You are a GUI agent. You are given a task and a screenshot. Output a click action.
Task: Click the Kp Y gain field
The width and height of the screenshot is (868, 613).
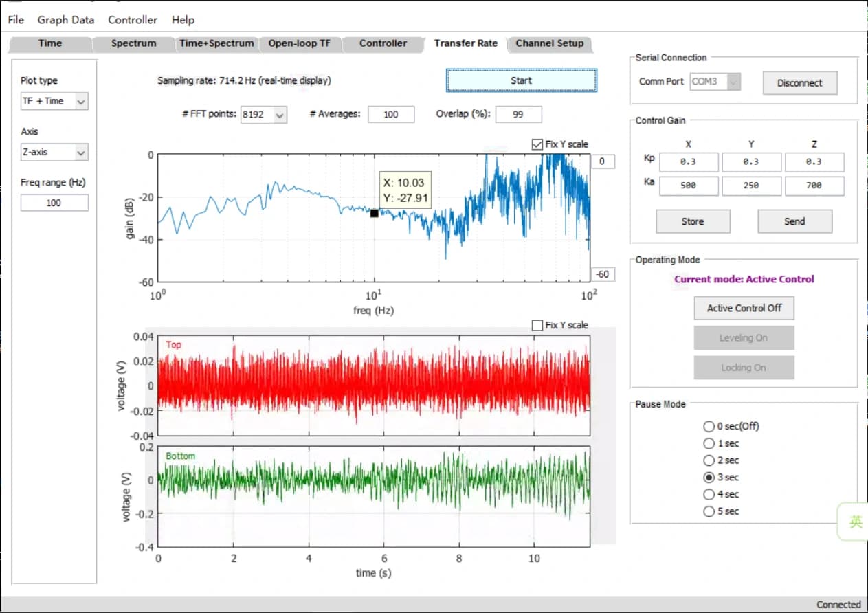[751, 162]
